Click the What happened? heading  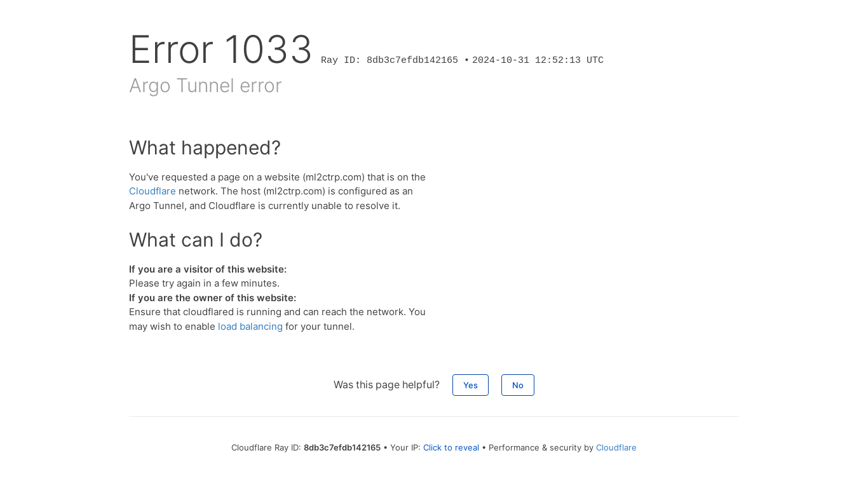click(205, 148)
